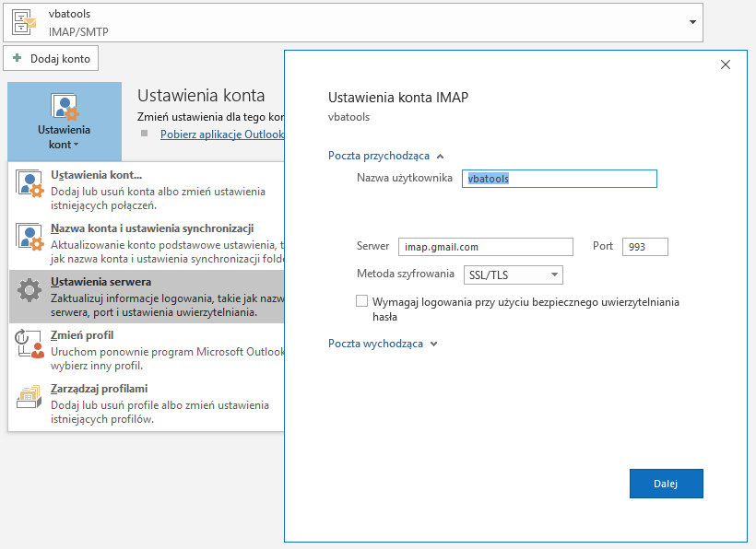Click the gear icon of Ustawienia serwera
This screenshot has width=756, height=549.
(30, 290)
